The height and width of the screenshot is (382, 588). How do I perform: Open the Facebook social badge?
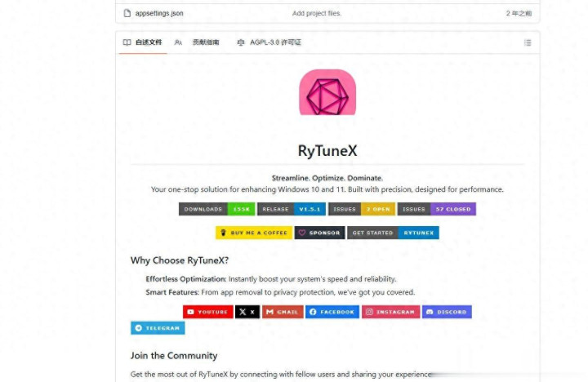(x=332, y=312)
